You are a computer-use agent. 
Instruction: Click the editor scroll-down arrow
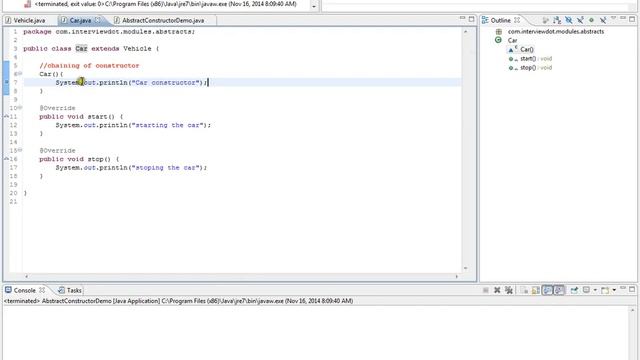click(x=465, y=268)
